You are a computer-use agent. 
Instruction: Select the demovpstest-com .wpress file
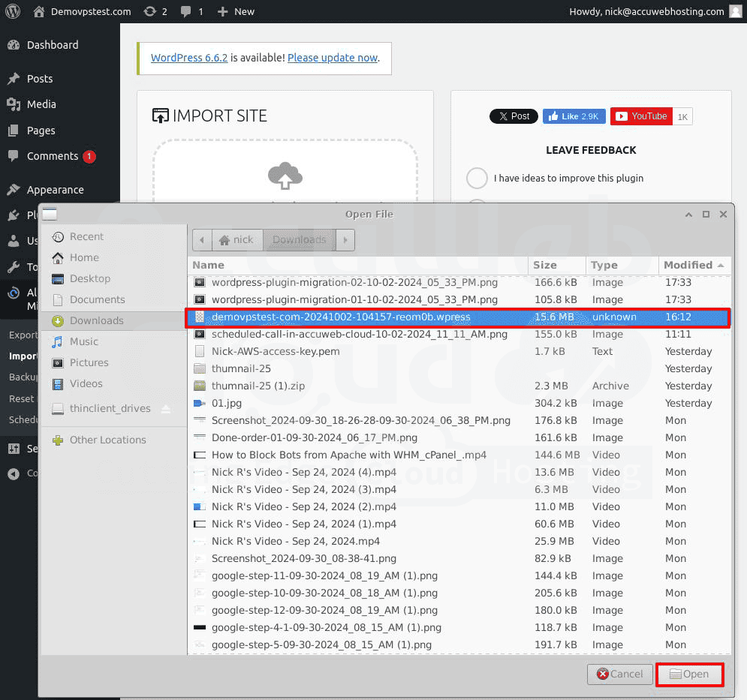pyautogui.click(x=341, y=317)
